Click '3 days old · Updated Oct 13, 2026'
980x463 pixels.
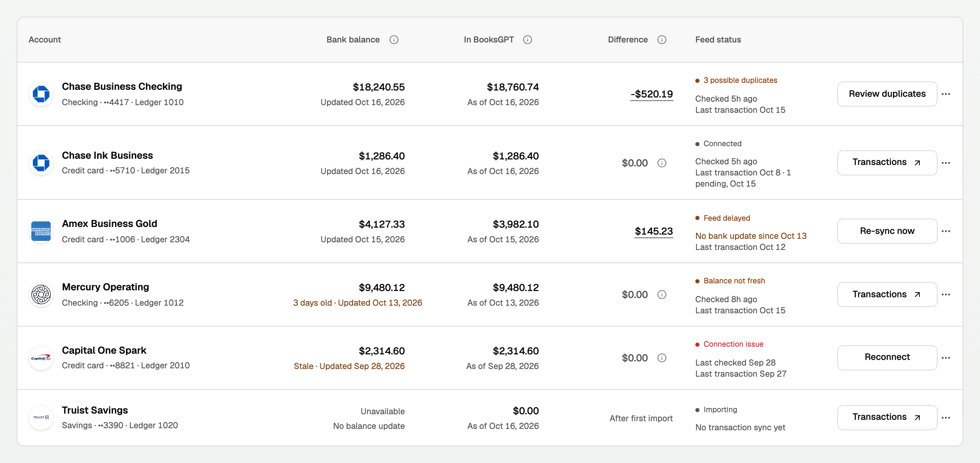tap(357, 303)
